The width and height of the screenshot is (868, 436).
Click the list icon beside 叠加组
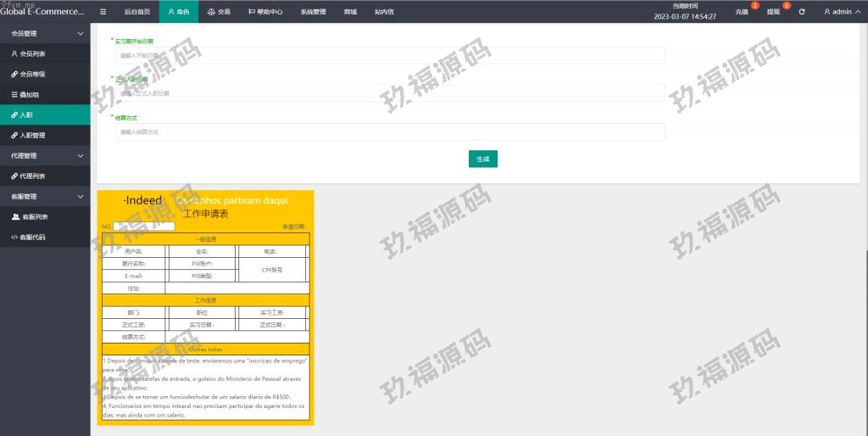click(x=14, y=94)
